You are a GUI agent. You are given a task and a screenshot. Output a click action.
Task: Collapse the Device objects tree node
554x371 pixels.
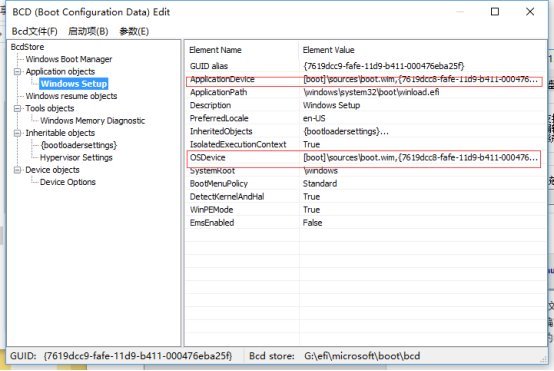coord(17,170)
